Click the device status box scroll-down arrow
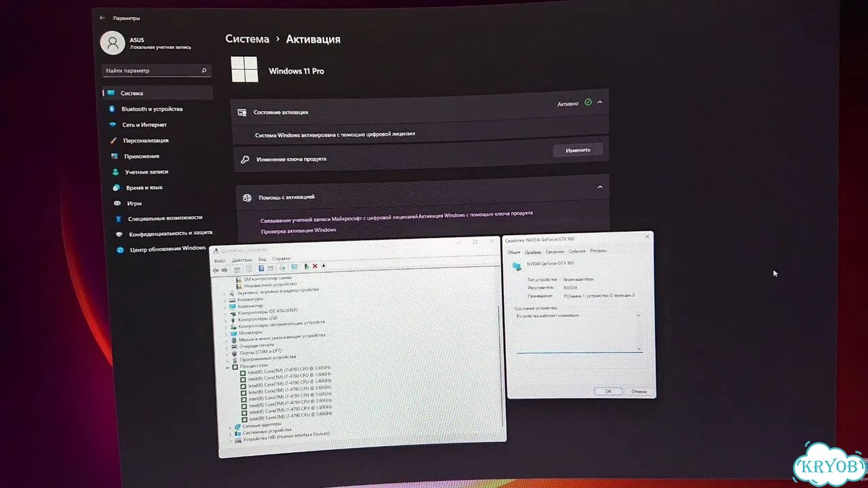 click(639, 348)
